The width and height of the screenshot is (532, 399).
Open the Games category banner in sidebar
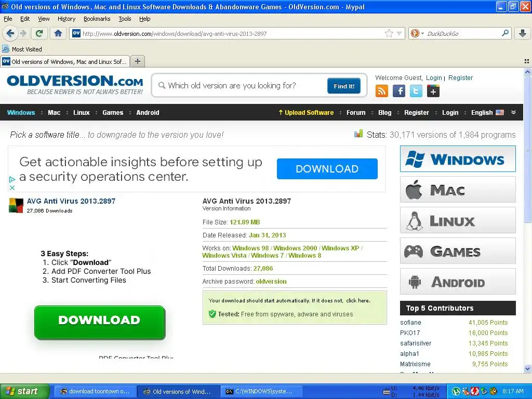pos(458,251)
